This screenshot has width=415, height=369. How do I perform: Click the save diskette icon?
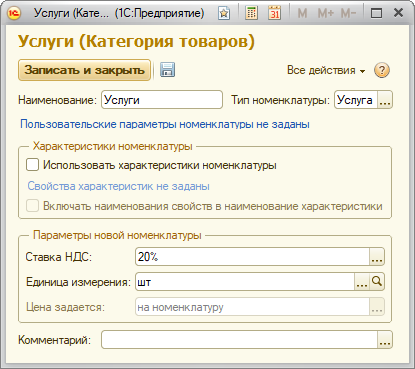point(167,70)
